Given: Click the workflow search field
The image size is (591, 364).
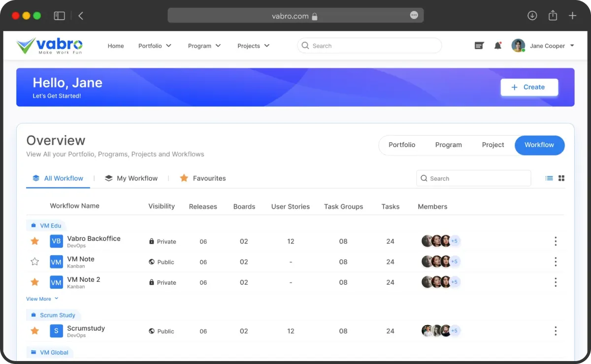Looking at the screenshot, I should tap(473, 178).
